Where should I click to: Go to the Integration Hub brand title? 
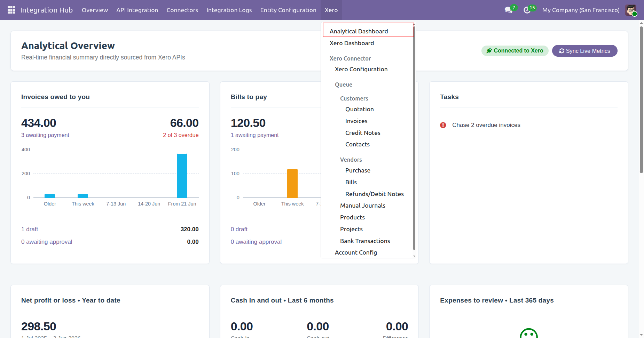click(x=47, y=10)
